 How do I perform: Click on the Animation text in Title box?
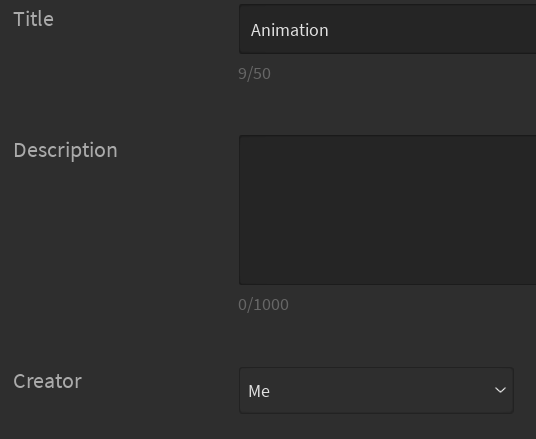(x=290, y=30)
